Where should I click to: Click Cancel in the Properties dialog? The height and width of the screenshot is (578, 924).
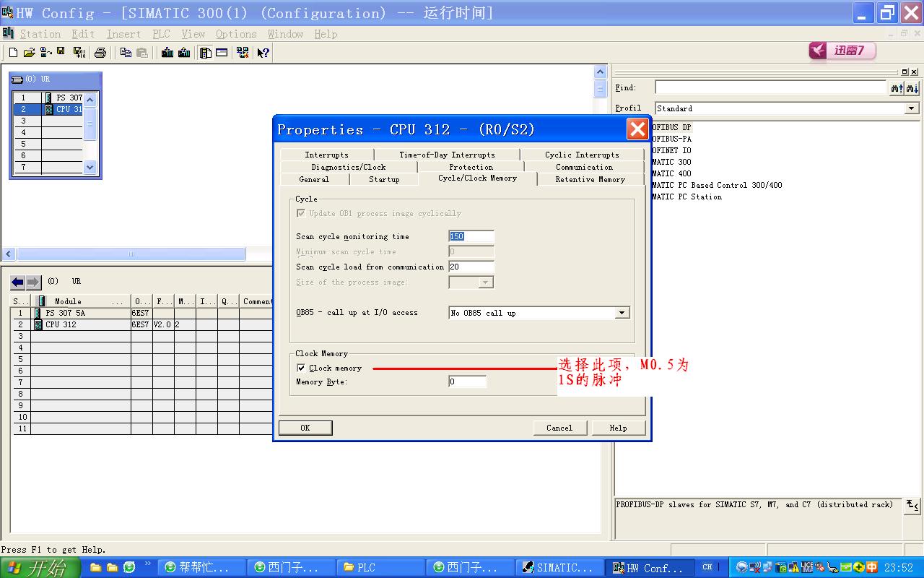(559, 428)
